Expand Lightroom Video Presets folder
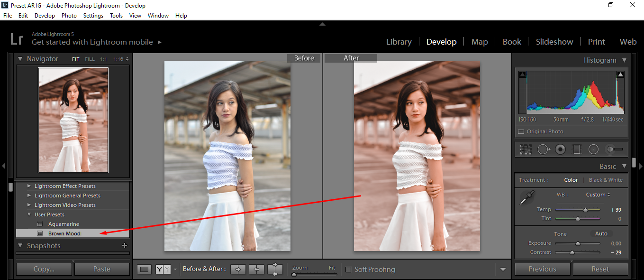The width and height of the screenshot is (644, 280). [29, 205]
